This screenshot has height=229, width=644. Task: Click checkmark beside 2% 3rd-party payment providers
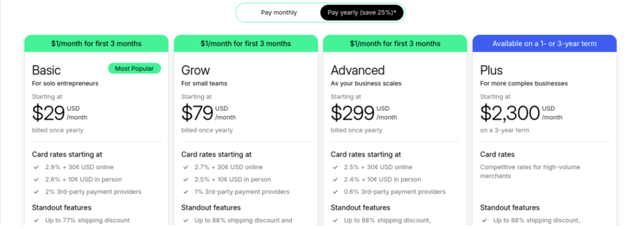(36, 192)
